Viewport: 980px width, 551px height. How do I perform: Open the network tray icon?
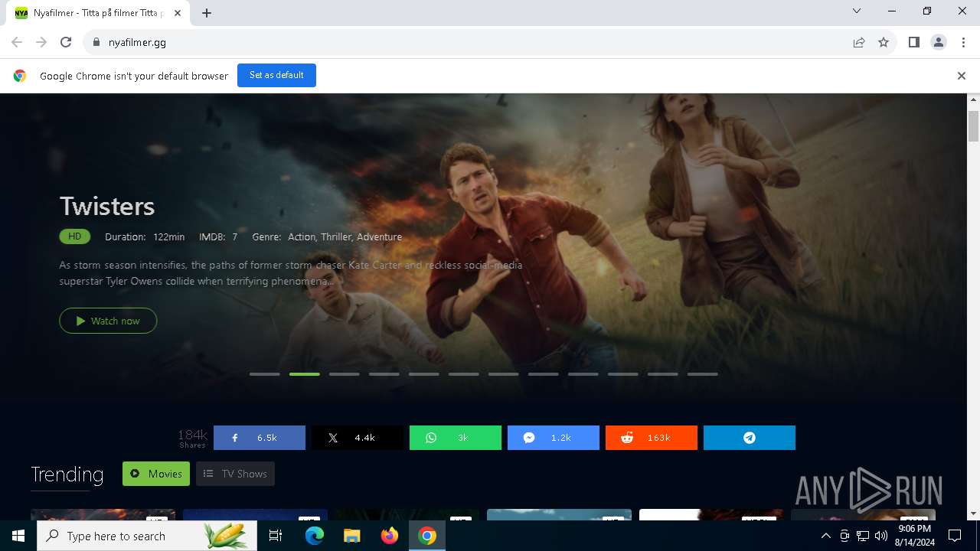coord(863,536)
